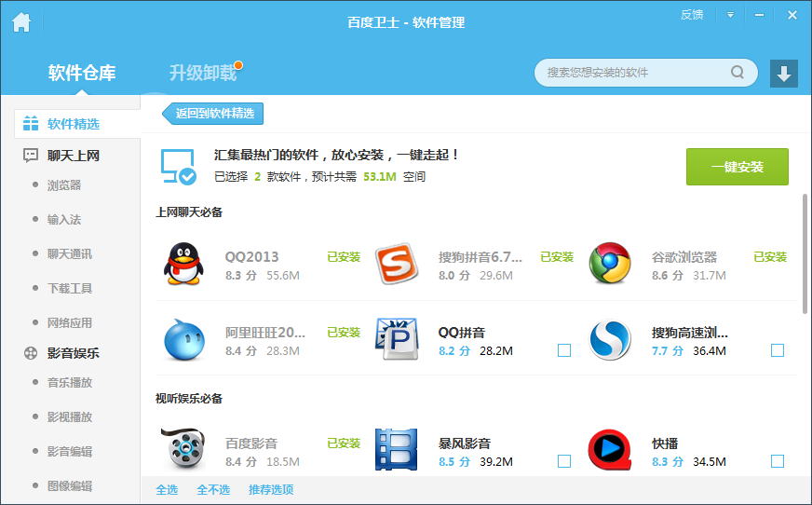Screen dimensions: 812x505
Task: Click the home icon in title bar
Action: [x=20, y=21]
